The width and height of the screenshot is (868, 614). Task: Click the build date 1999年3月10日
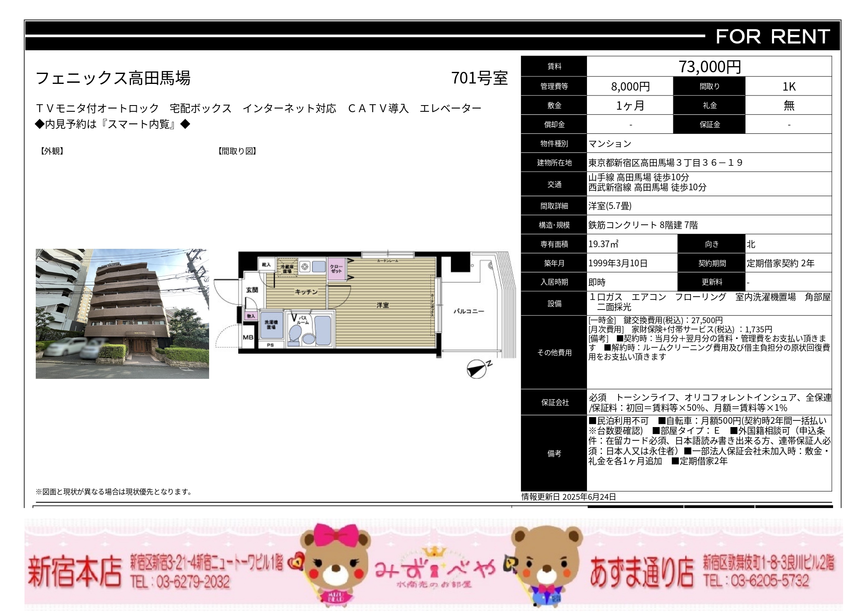click(618, 263)
